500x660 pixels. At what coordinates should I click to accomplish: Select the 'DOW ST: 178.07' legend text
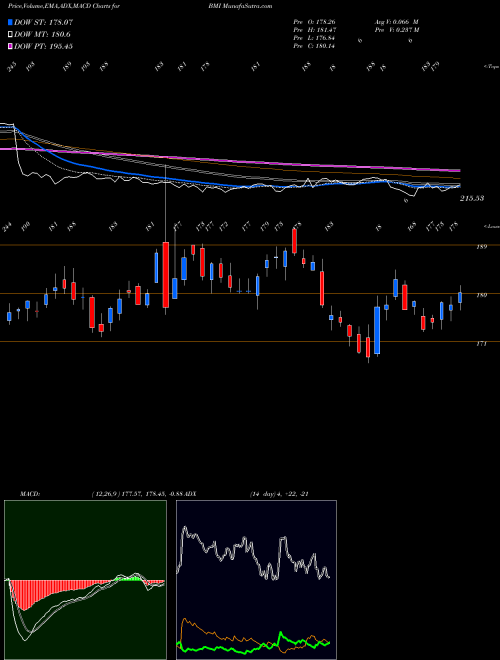tap(44, 22)
